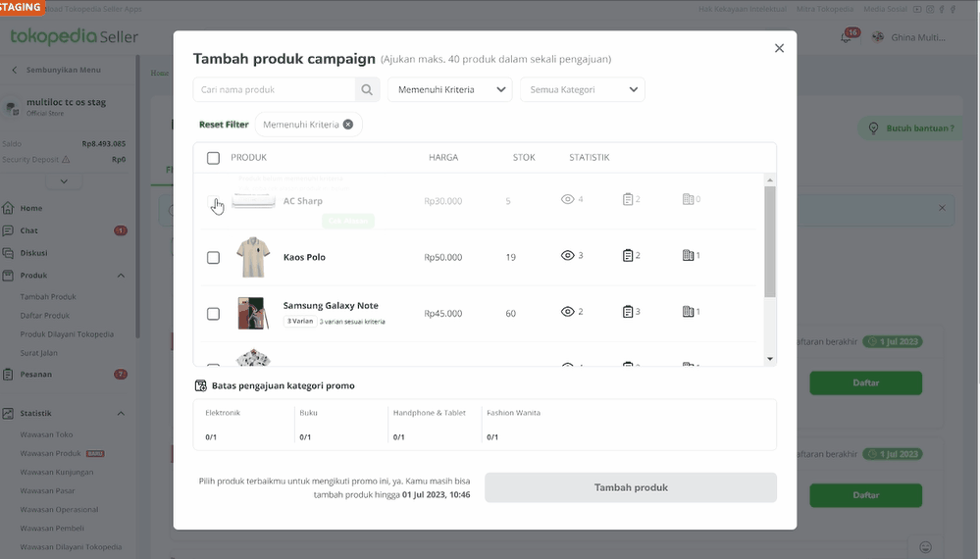Open the Mitra Tokopedia link
Image resolution: width=980 pixels, height=559 pixels.
825,10
